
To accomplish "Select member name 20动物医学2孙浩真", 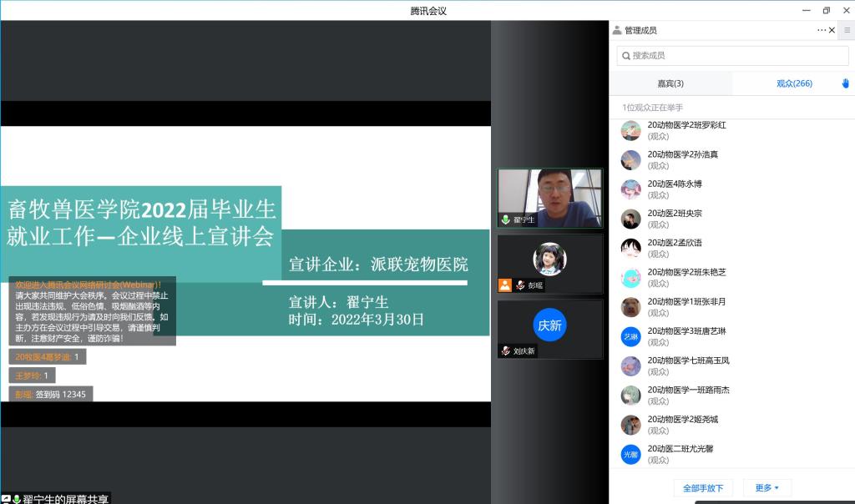I will click(683, 154).
